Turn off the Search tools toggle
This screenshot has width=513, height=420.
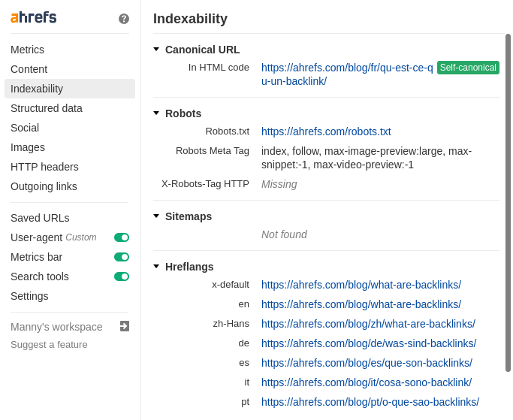(122, 276)
